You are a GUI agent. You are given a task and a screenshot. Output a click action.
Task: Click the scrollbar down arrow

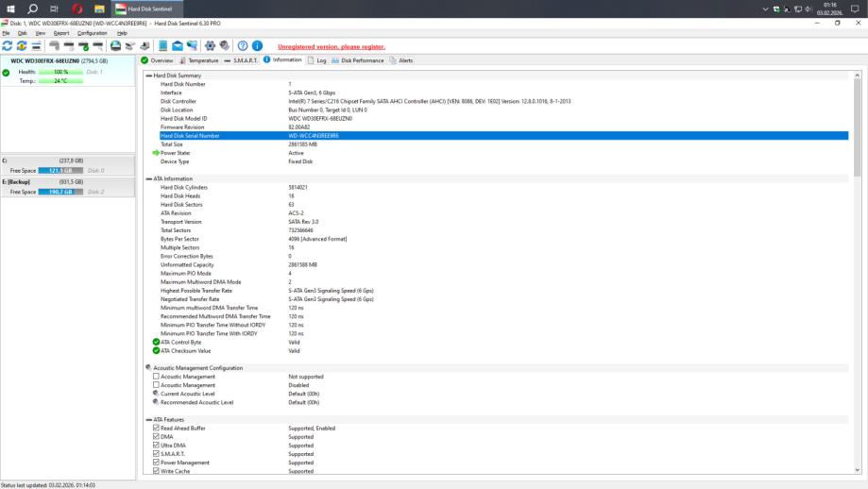(x=857, y=469)
